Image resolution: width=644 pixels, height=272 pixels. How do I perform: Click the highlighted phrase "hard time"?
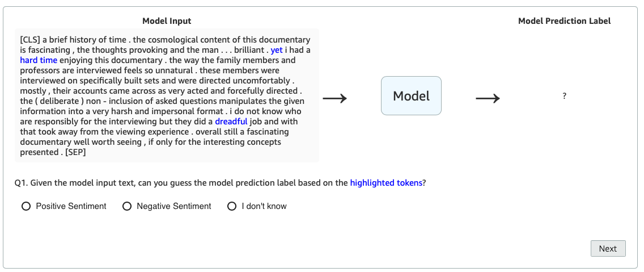pos(39,60)
